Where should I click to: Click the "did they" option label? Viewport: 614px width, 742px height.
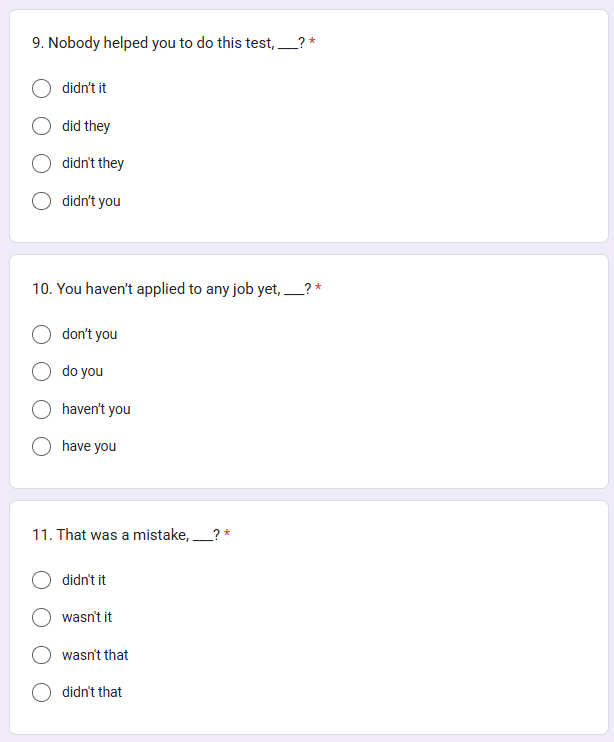[86, 126]
